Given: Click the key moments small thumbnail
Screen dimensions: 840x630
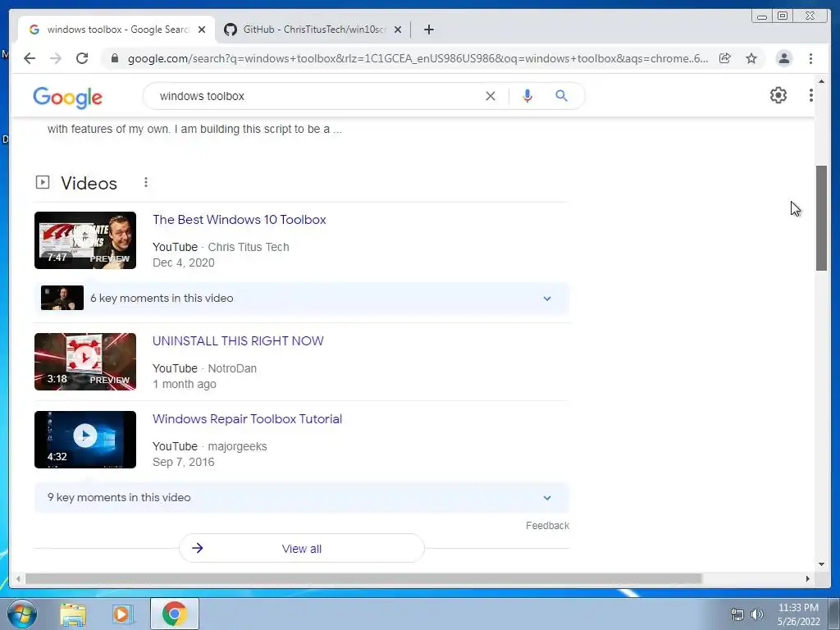Looking at the screenshot, I should [62, 298].
